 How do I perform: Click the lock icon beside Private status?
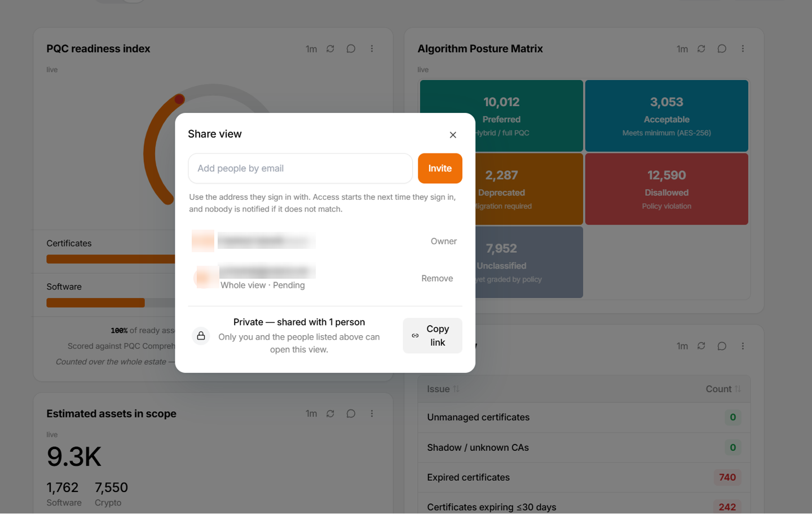coord(201,336)
